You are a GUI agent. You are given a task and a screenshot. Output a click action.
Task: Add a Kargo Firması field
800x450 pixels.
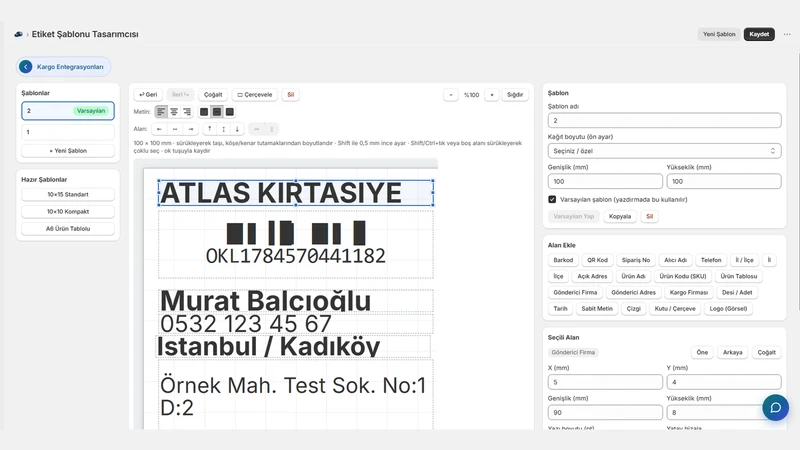coord(689,293)
